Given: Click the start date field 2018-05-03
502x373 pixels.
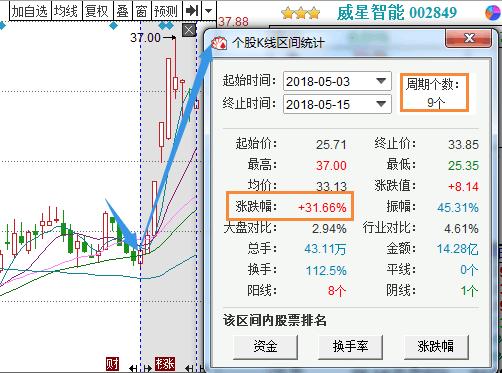Looking at the screenshot, I should pos(337,81).
